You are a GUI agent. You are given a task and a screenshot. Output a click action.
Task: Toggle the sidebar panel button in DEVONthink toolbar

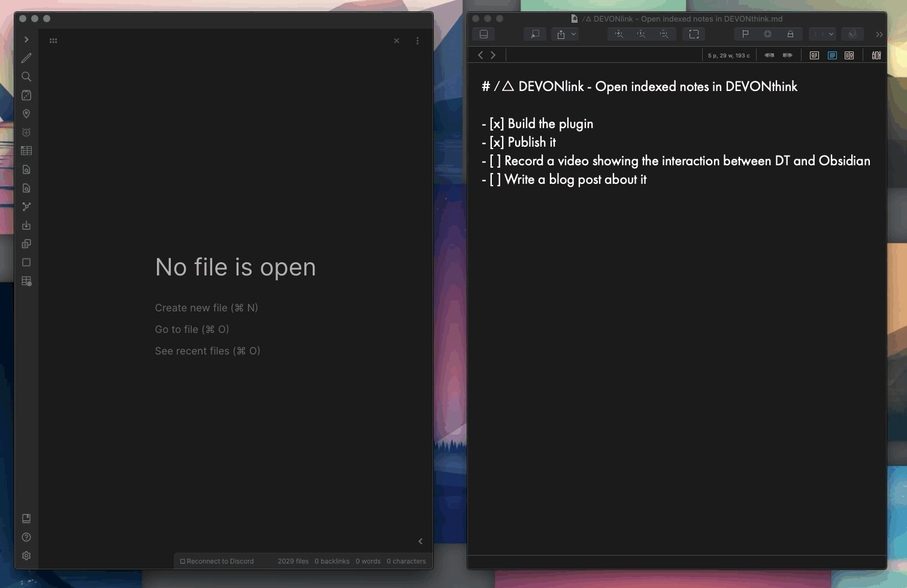pyautogui.click(x=483, y=34)
